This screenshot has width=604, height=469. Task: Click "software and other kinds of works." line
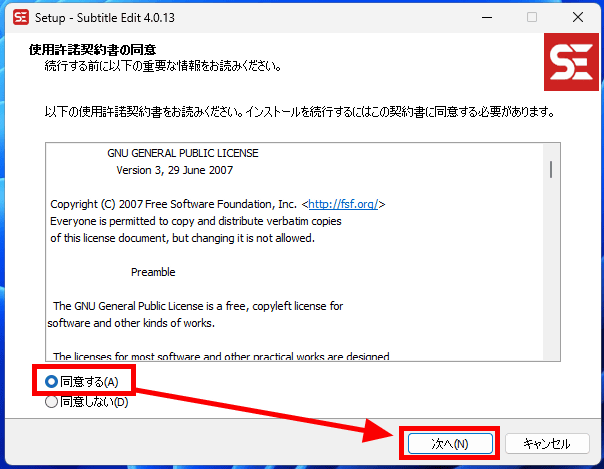point(131,323)
